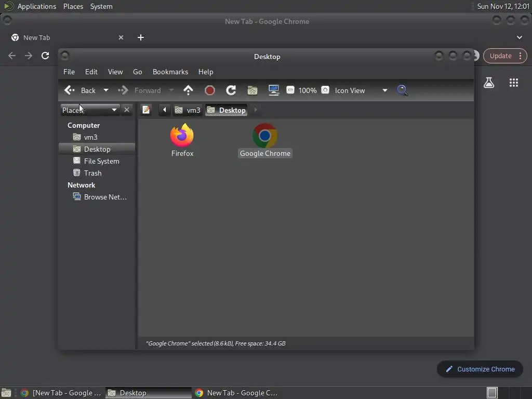Click status bar selection info text
This screenshot has width=532, height=399.
(x=216, y=343)
